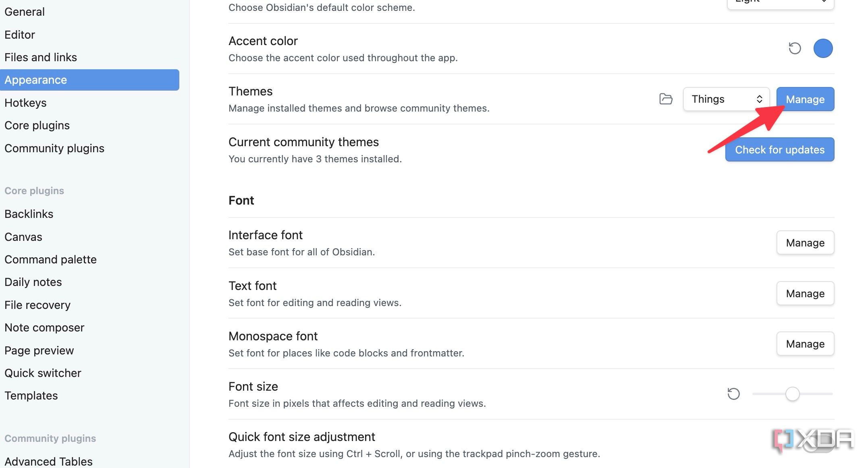
Task: Open General settings tab
Action: click(x=25, y=12)
